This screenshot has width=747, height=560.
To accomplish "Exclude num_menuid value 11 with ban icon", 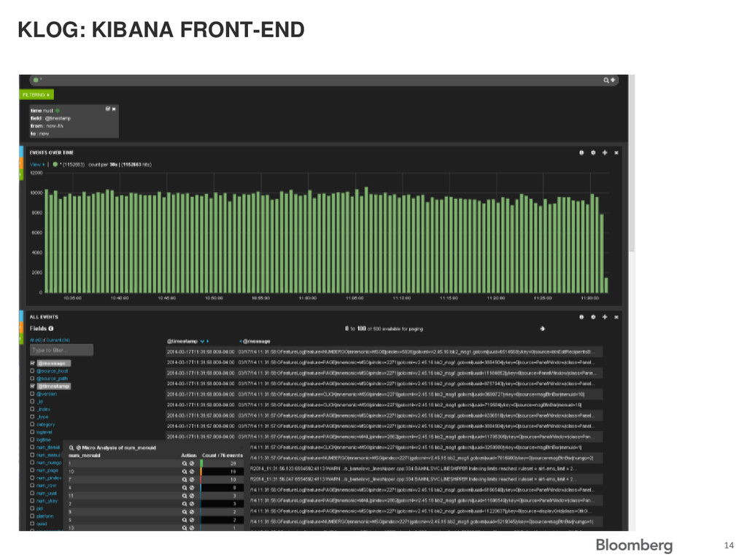I will (192, 496).
